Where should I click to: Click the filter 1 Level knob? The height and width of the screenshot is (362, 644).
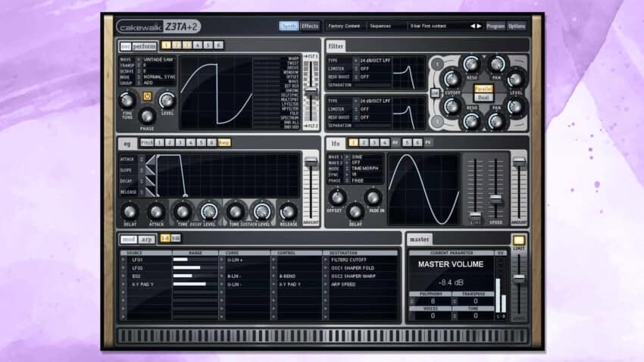(x=515, y=79)
